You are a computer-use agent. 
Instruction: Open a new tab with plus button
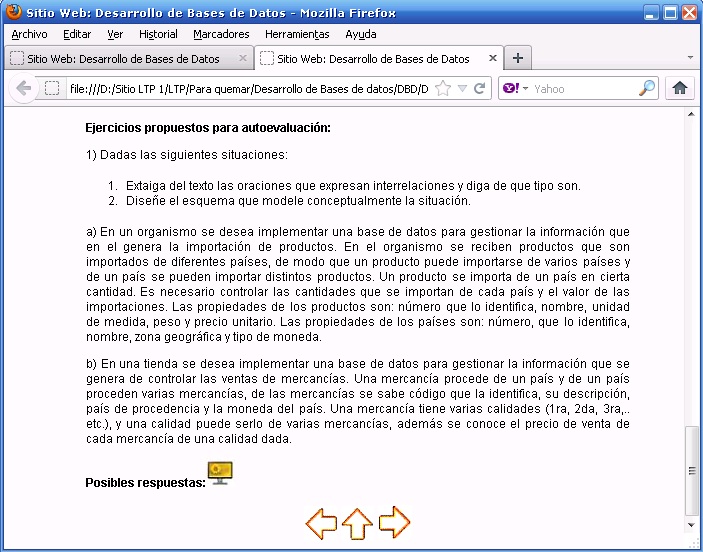point(517,58)
